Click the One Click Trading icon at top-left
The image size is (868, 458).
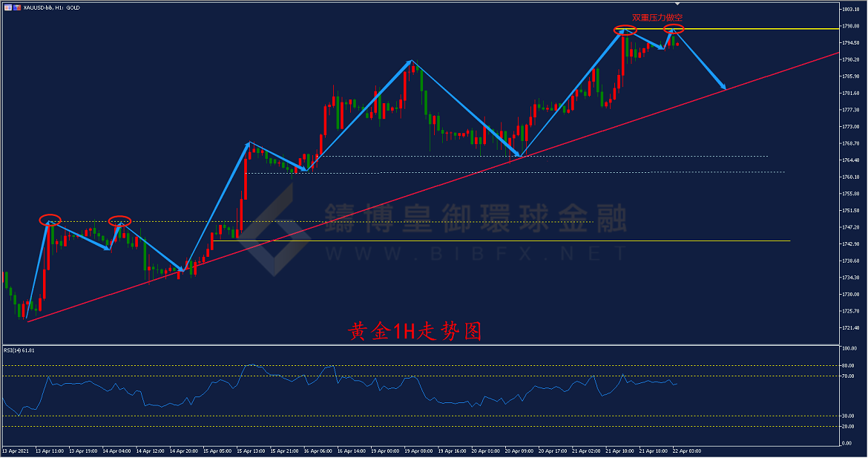coord(7,7)
